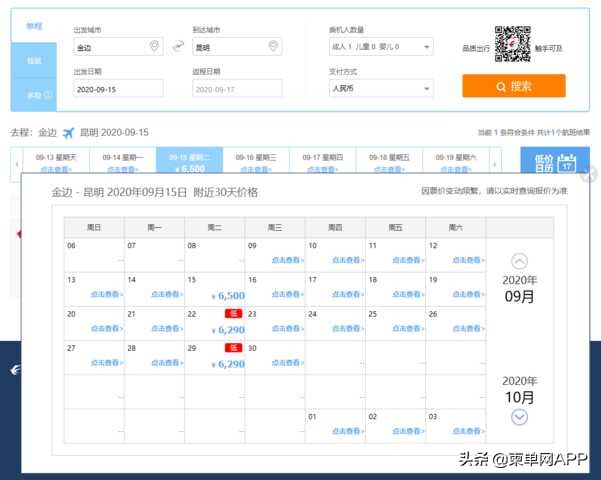Click location pin in departure city field
601x480 pixels.
point(154,46)
